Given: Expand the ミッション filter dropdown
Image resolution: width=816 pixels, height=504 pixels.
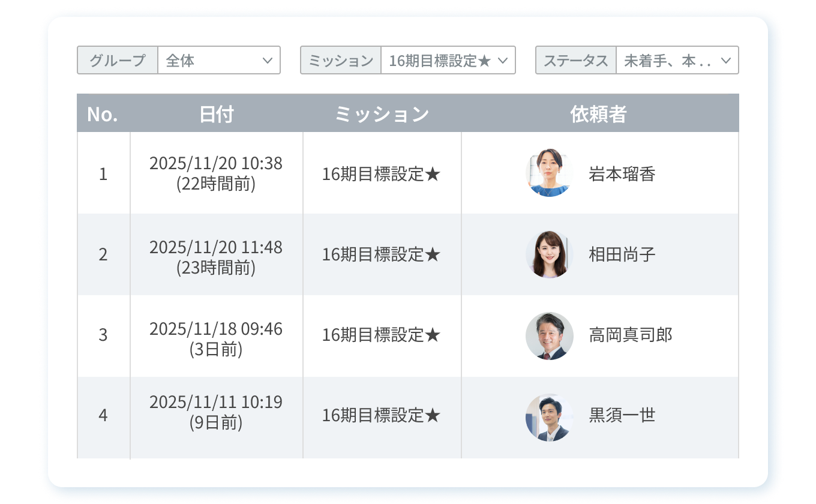Looking at the screenshot, I should [x=448, y=61].
